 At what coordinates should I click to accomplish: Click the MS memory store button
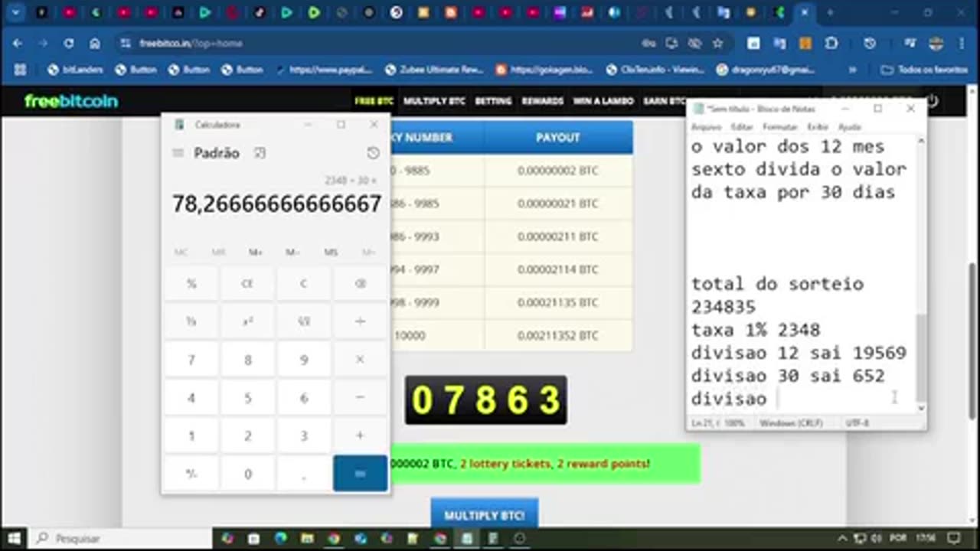[x=331, y=253]
